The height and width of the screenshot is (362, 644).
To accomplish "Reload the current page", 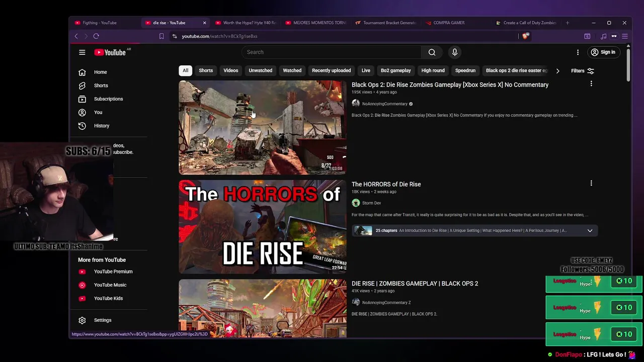I will [x=96, y=36].
